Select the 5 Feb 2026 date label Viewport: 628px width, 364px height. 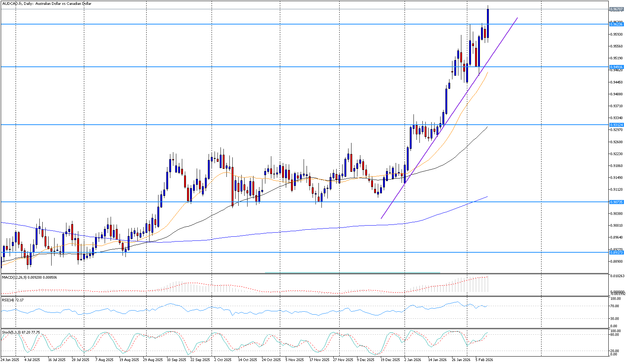click(484, 360)
